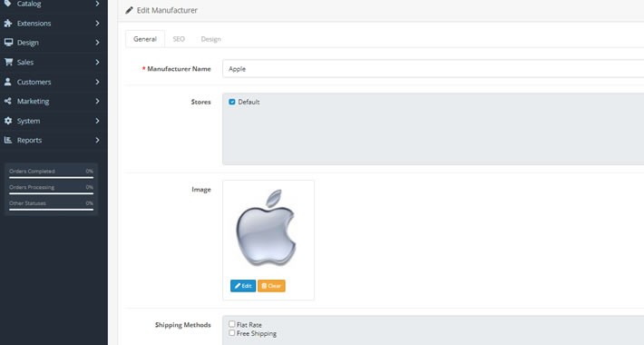Expand the Extensions menu chevron
Image resolution: width=644 pixels, height=345 pixels.
pyautogui.click(x=97, y=24)
